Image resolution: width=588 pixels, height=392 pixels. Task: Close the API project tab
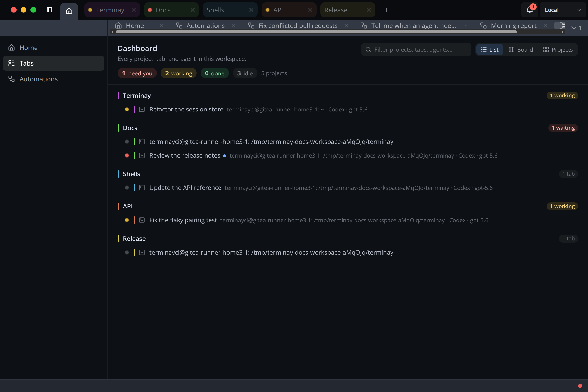click(310, 10)
